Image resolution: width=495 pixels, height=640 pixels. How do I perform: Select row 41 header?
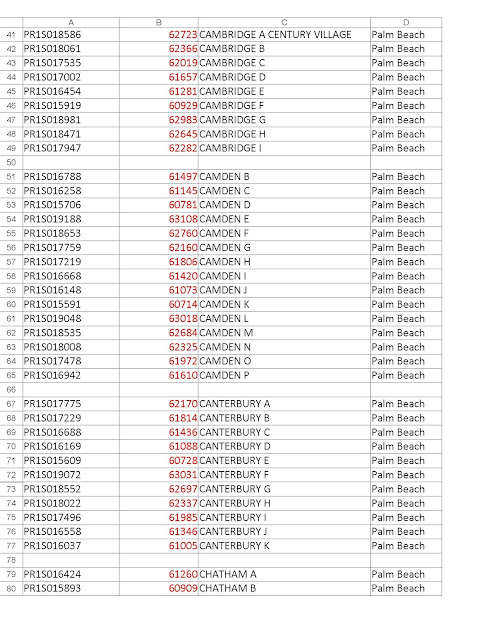[11, 35]
